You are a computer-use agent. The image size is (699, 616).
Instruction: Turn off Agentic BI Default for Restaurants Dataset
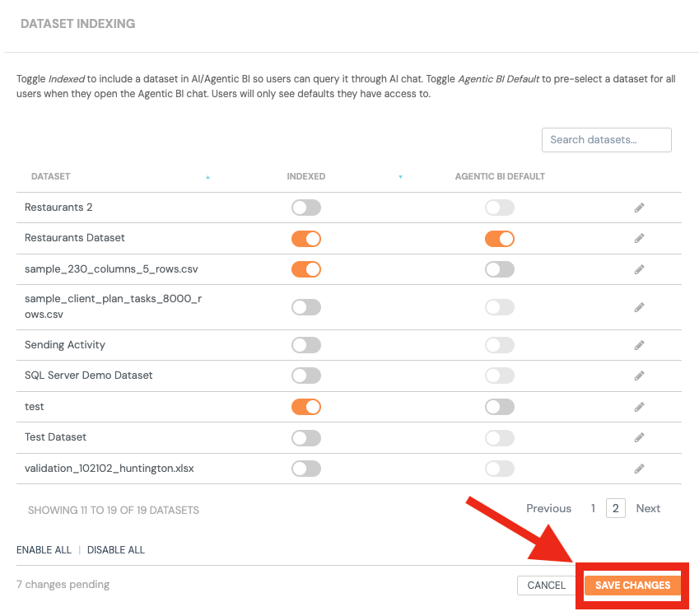500,239
